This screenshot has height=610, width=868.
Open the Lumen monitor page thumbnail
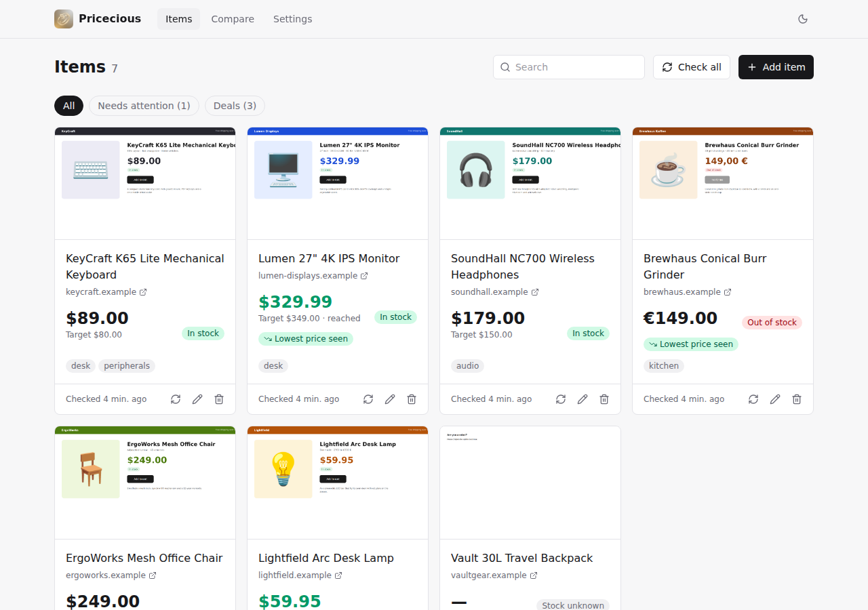[338, 184]
